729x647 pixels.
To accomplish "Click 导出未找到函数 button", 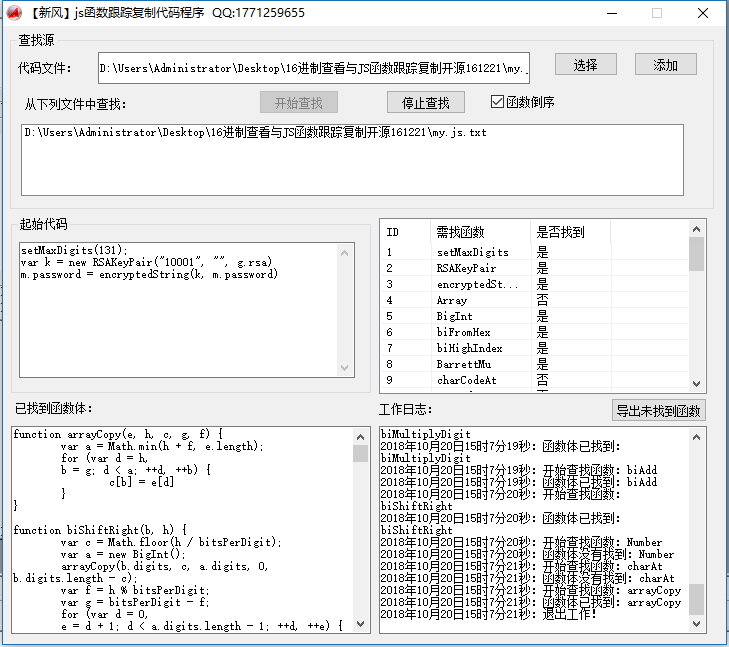I will tap(659, 410).
